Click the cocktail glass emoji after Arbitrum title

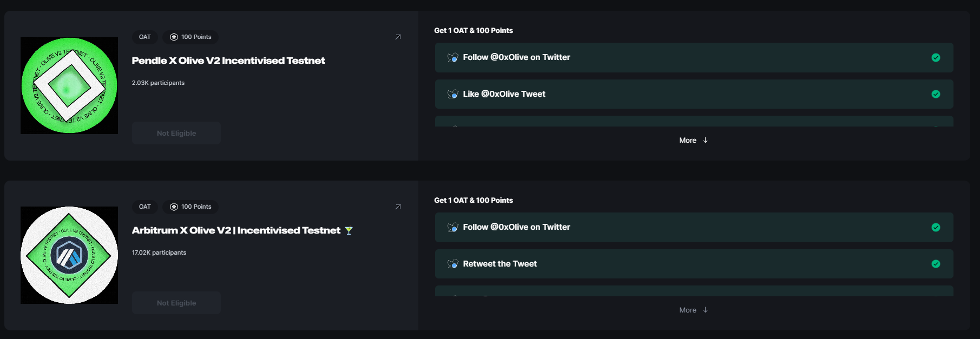click(348, 230)
